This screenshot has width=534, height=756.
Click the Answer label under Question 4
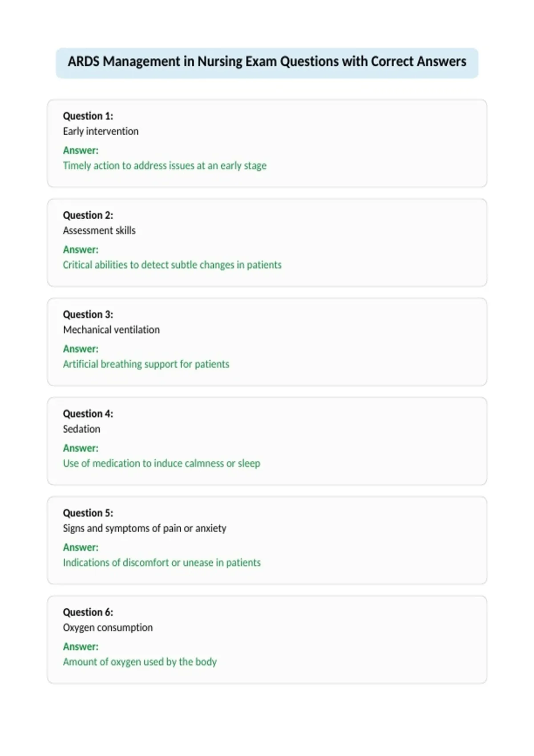(x=81, y=448)
